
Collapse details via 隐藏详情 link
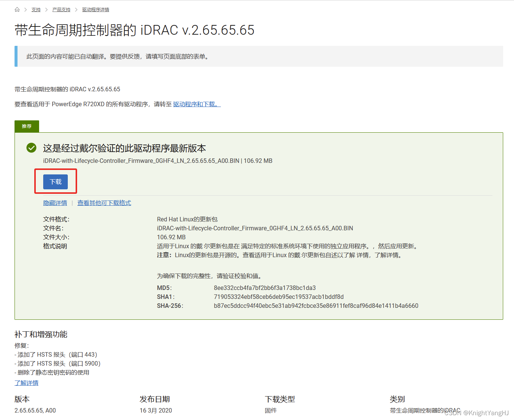[55, 203]
